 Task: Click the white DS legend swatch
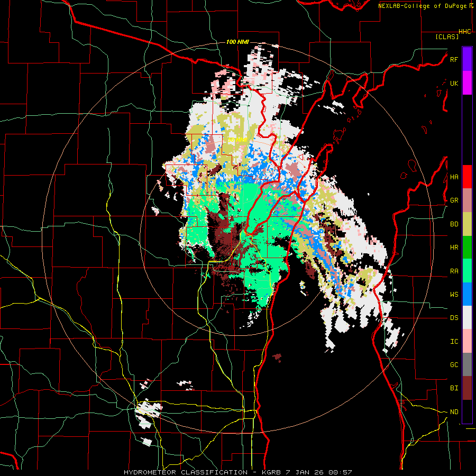click(x=467, y=318)
